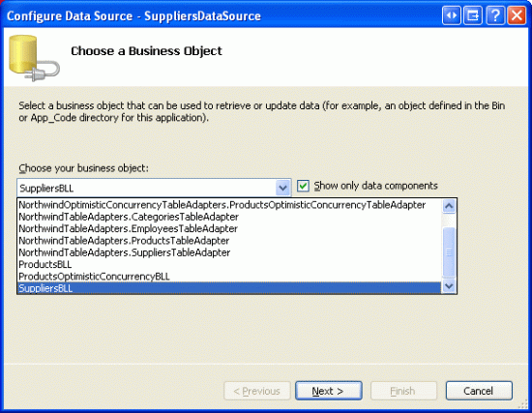Select NorthwindTableAdapters.EmployeesTableAdapter entry

[x=229, y=228]
